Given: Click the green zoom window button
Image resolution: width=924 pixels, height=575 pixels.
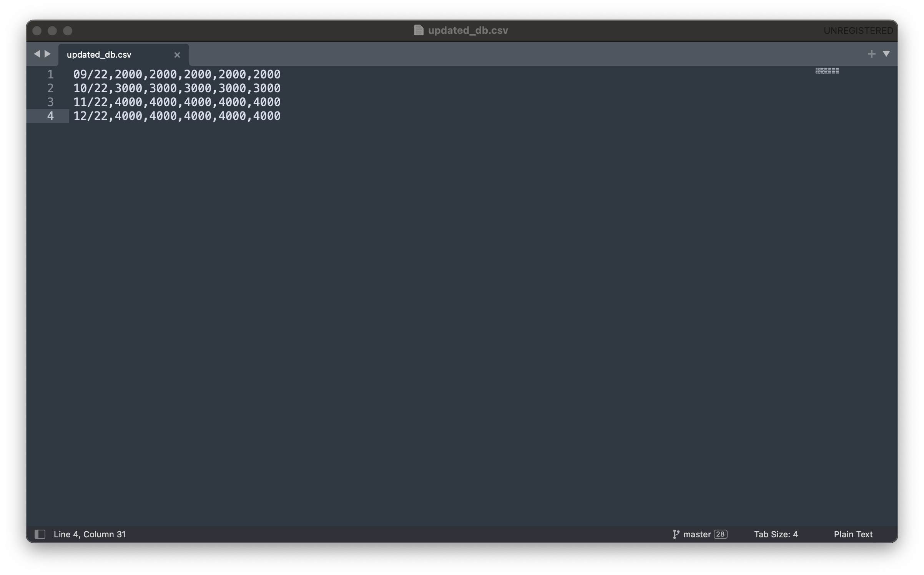Looking at the screenshot, I should pyautogui.click(x=68, y=31).
